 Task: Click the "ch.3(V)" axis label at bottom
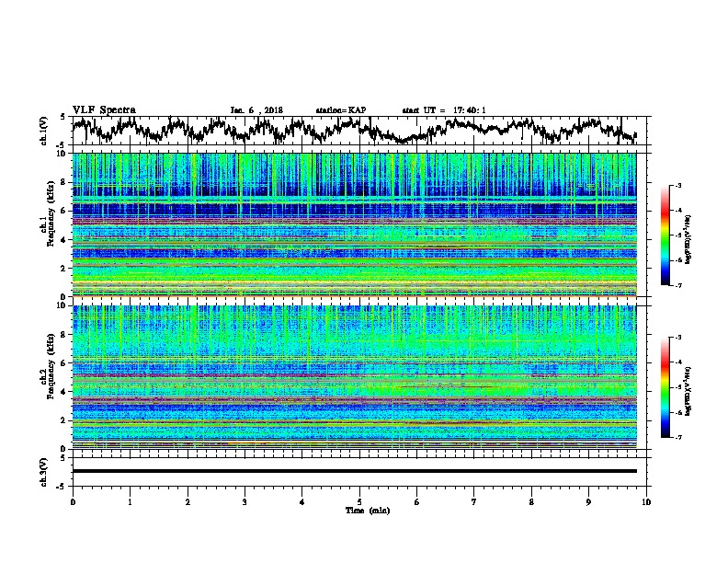(44, 472)
